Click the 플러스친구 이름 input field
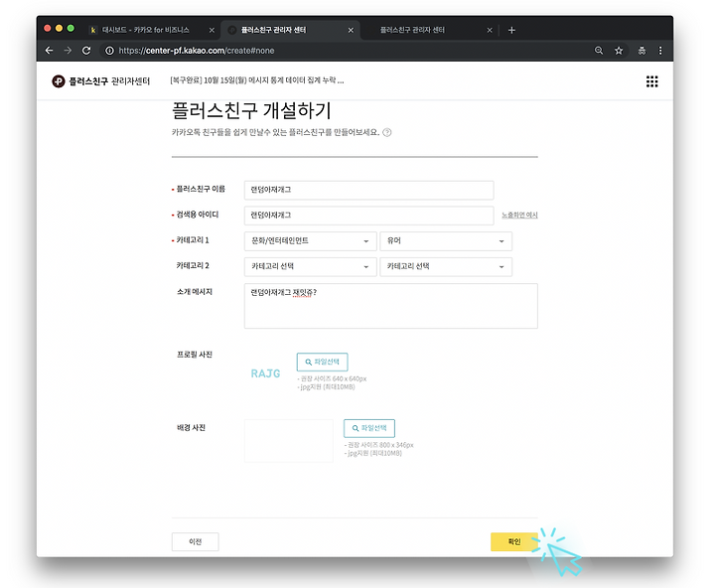715x588 pixels. pyautogui.click(x=368, y=190)
